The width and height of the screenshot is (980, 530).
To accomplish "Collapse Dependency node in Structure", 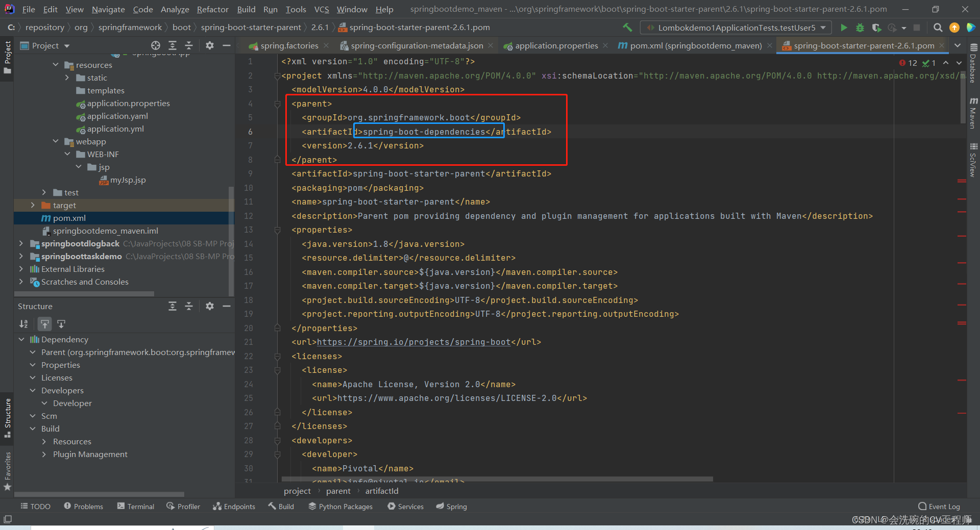I will tap(21, 339).
